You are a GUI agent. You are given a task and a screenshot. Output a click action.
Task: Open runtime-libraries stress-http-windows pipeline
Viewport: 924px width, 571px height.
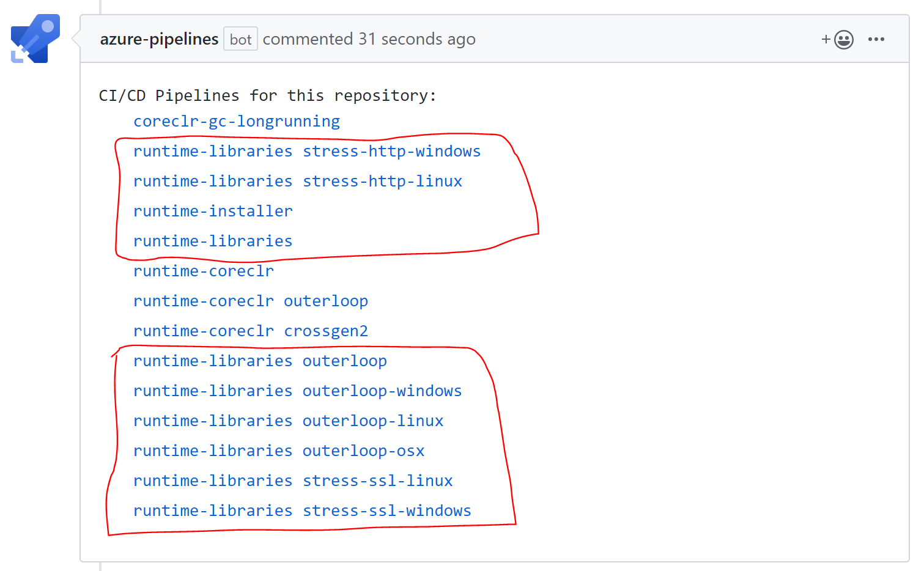click(307, 151)
